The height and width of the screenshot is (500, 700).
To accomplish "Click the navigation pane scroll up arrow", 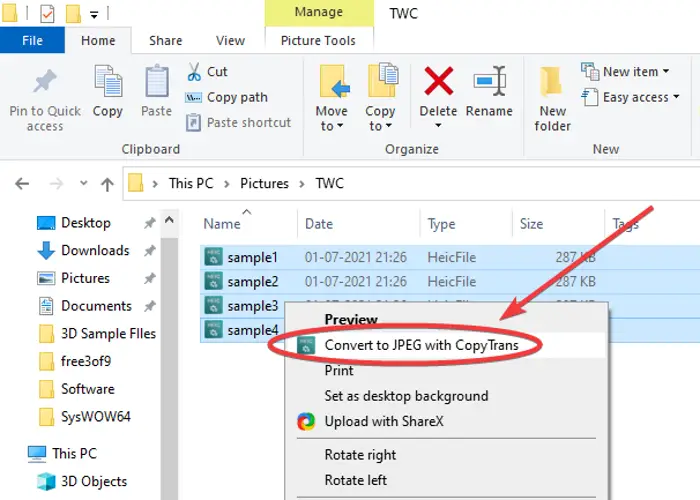I will (169, 221).
